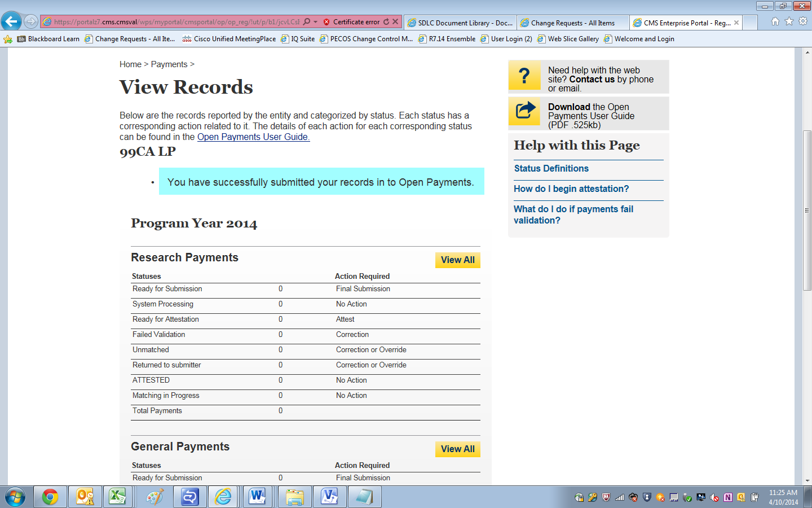This screenshot has height=508, width=812.
Task: Click the yellow question mark help icon
Action: 524,76
